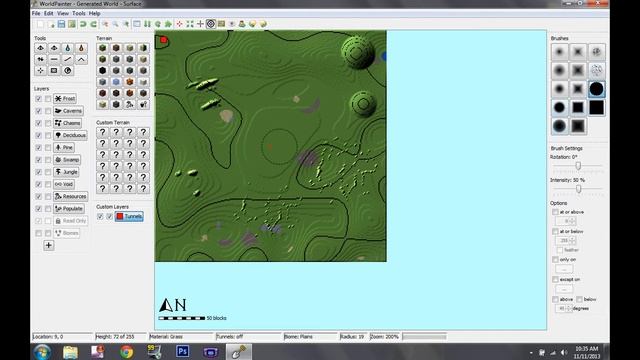Select the upward peak Raise mountain tool

pyautogui.click(x=81, y=59)
